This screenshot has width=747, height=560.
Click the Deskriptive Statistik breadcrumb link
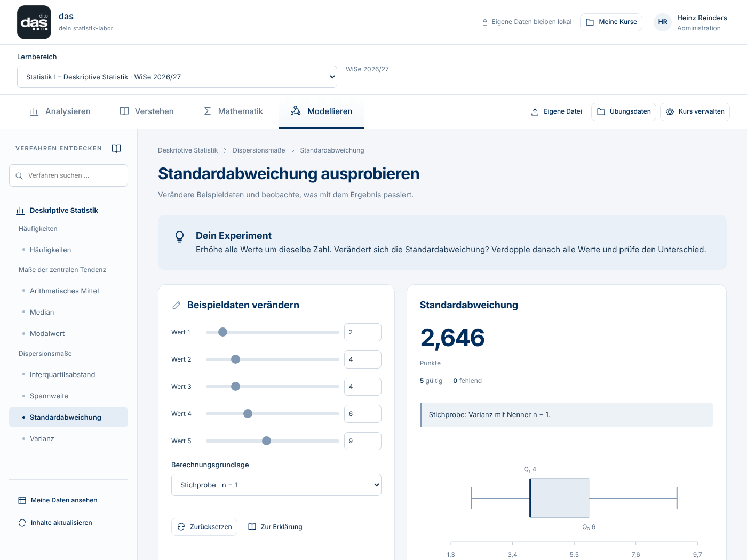coord(188,150)
